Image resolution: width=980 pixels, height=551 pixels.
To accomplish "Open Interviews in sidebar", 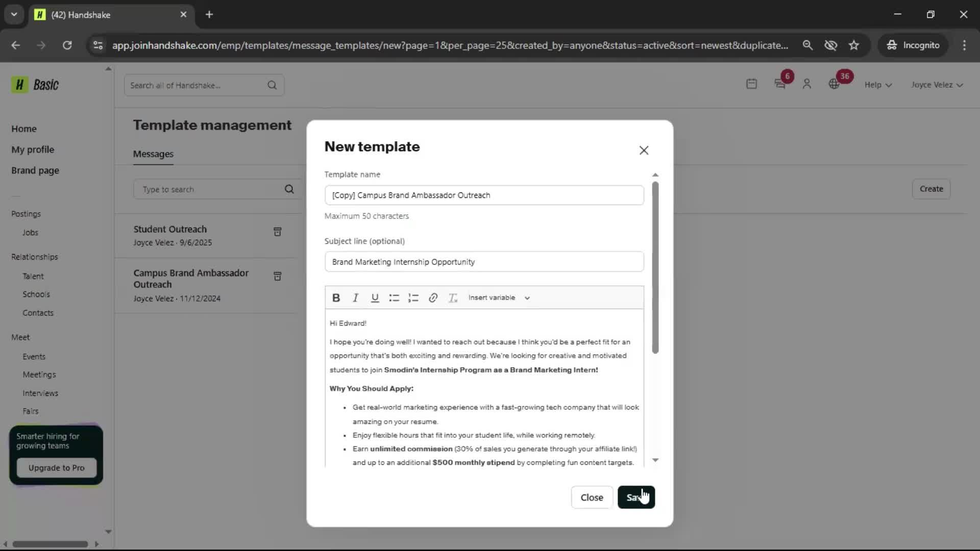I will point(40,393).
